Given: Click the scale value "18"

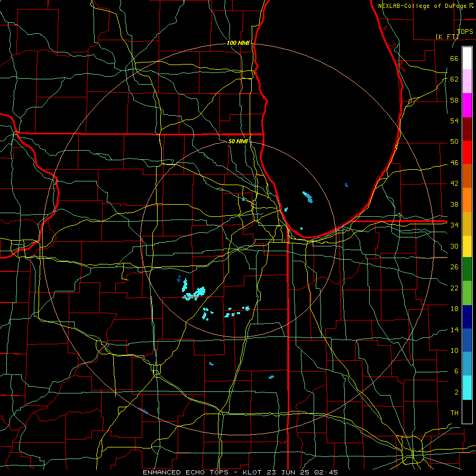Looking at the screenshot, I should tap(454, 308).
